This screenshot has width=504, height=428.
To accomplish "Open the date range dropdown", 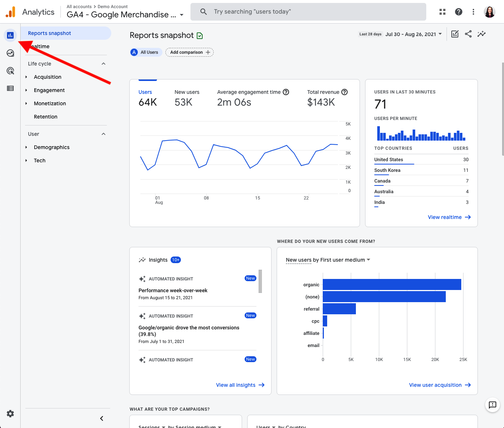I will point(413,34).
